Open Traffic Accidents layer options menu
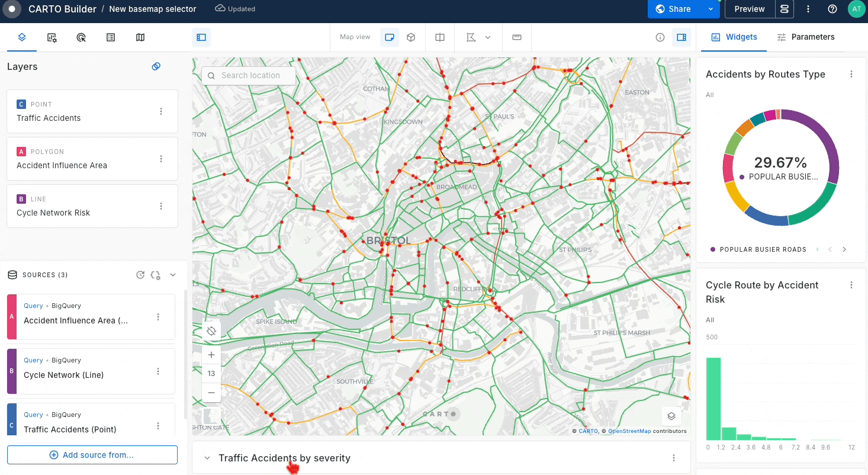This screenshot has width=868, height=475. [161, 111]
